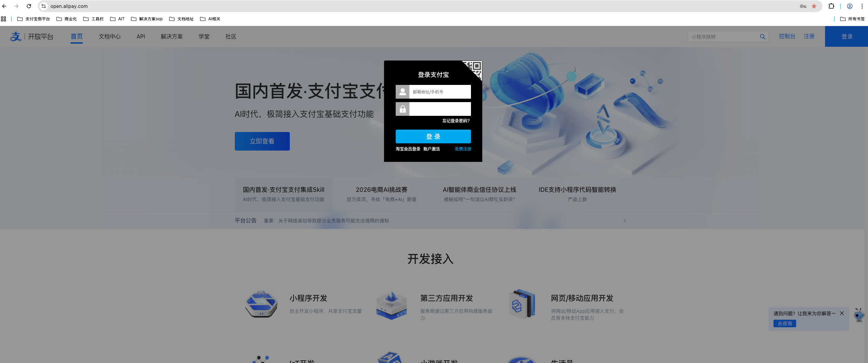Focus the 邮箱地址/手机号 input field
This screenshot has height=363, width=868.
440,92
